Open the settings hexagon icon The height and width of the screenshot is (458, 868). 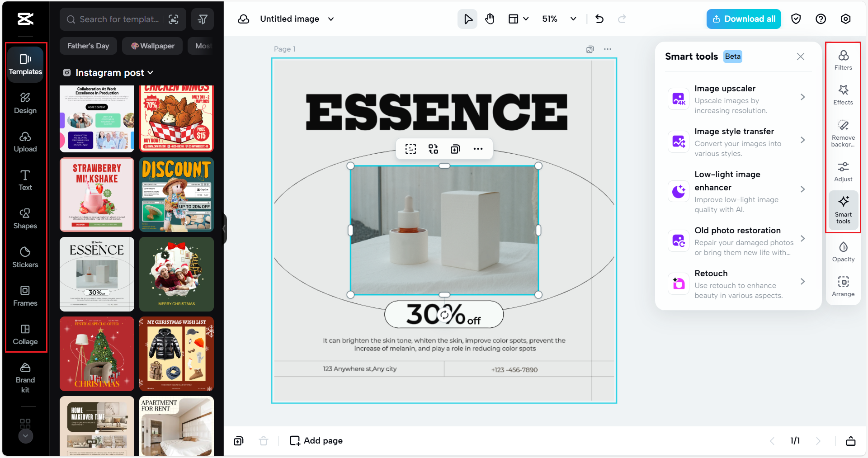(x=846, y=19)
